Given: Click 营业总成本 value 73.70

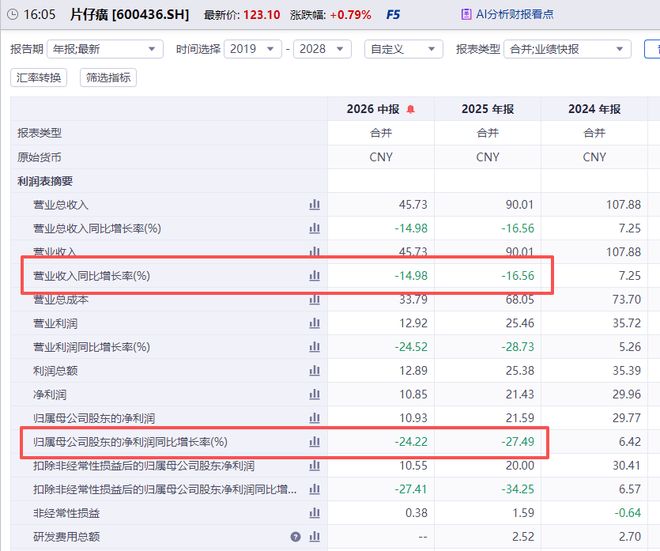Looking at the screenshot, I should [x=627, y=299].
